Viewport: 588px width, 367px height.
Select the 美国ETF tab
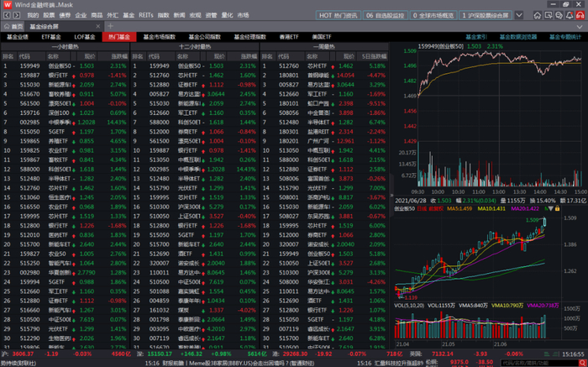point(322,37)
